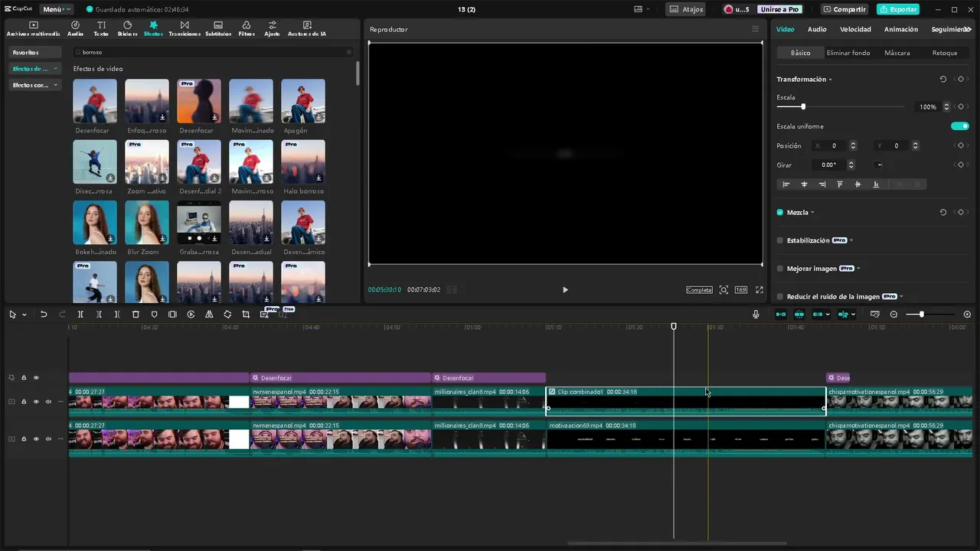Open the preview axis snapping dropdown arrow
This screenshot has width=980, height=551.
tap(854, 315)
